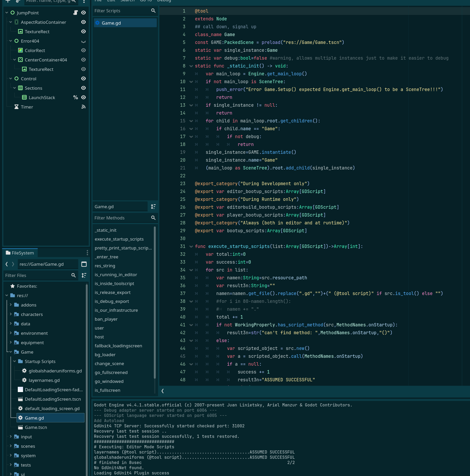
Task: Fold the execute_startup_scripts function at line 31
Action: coord(191,246)
